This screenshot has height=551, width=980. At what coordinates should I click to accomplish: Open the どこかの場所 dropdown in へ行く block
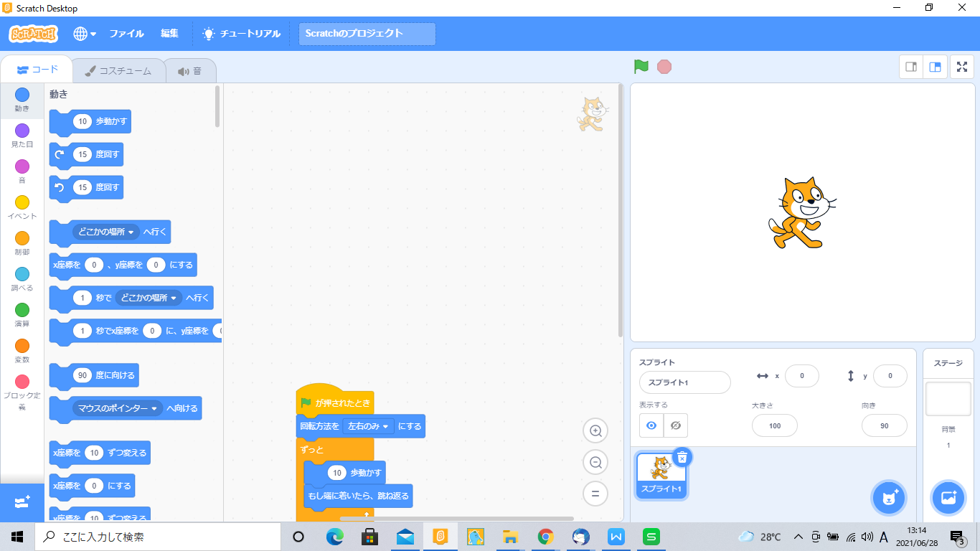(107, 232)
